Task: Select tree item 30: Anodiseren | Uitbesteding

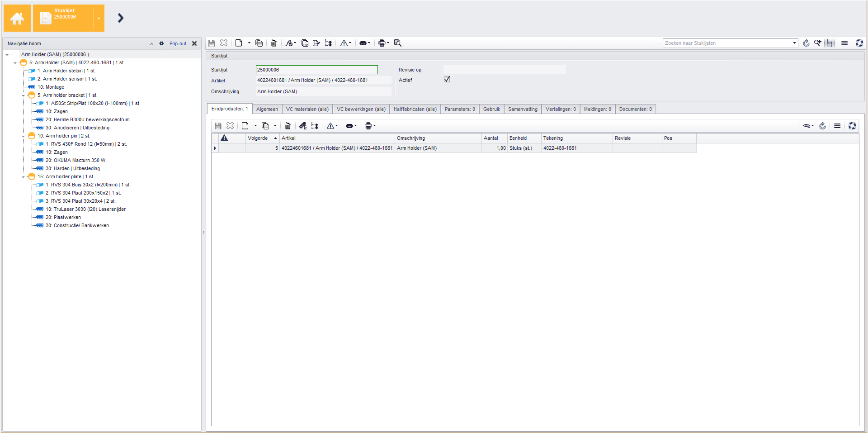Action: (77, 128)
